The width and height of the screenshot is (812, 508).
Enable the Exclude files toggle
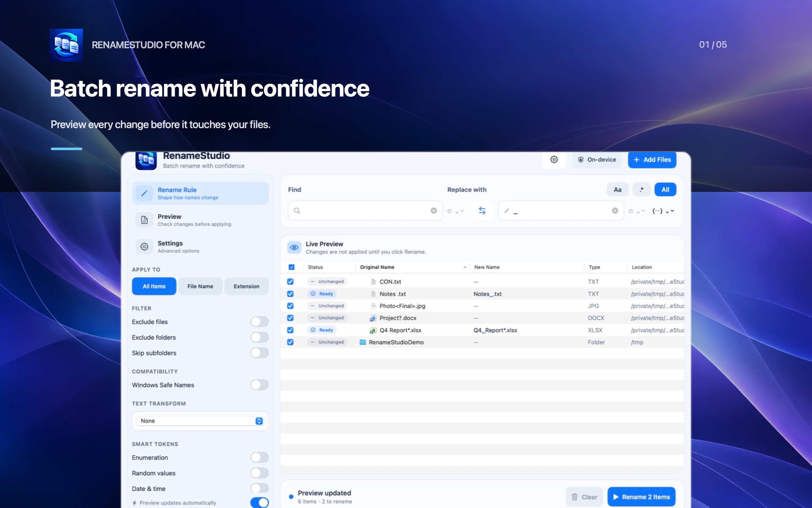[x=259, y=321]
